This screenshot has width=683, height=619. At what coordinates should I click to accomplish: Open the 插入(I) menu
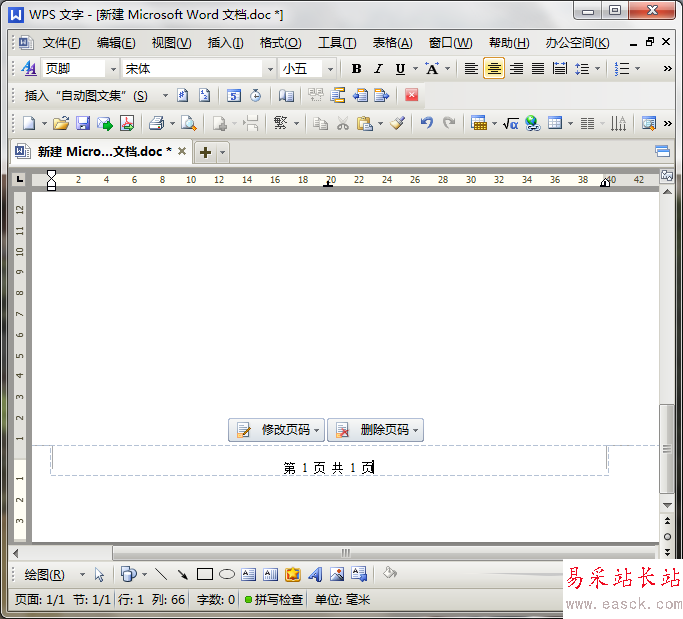click(x=225, y=43)
